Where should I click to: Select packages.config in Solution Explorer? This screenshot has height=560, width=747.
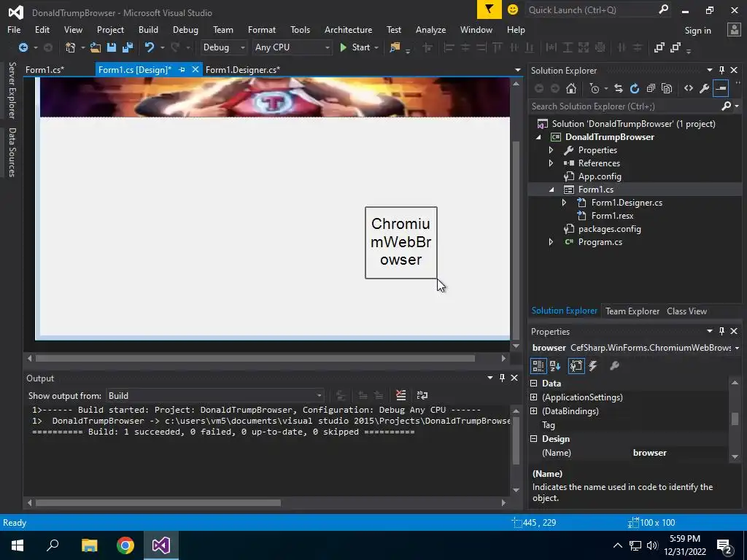pos(609,228)
